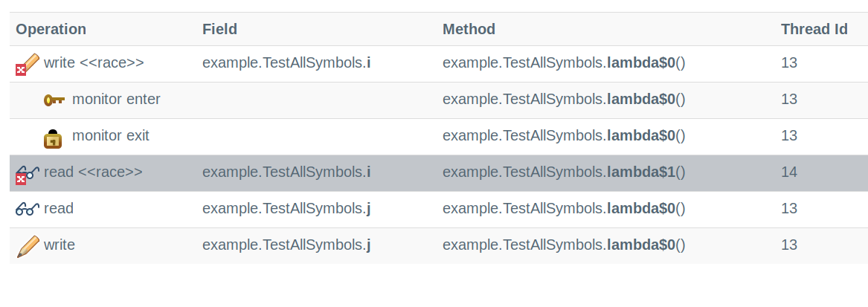This screenshot has width=868, height=307.
Task: Click the key icon beside monitor enter
Action: tap(54, 100)
